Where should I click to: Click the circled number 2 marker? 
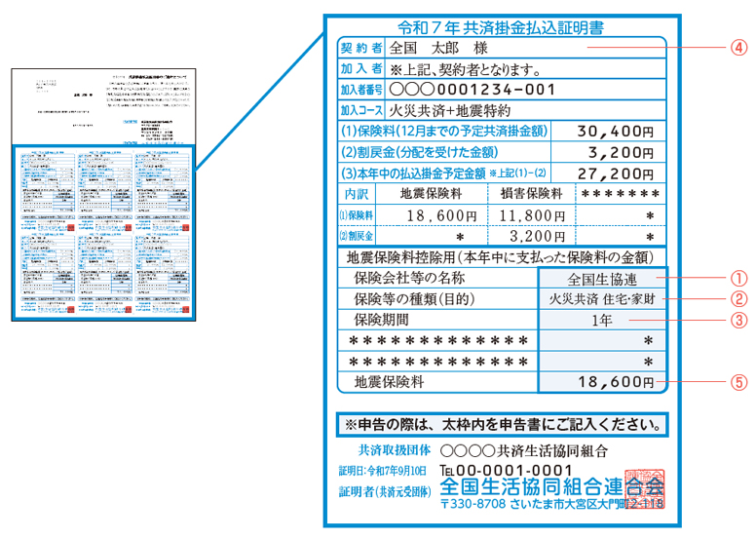pos(738,298)
